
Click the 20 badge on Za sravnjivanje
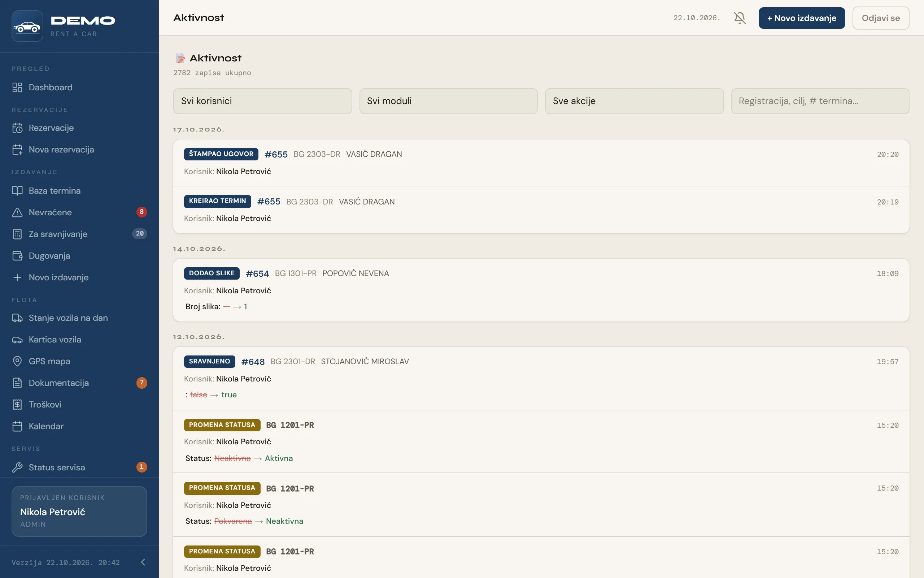pyautogui.click(x=140, y=234)
